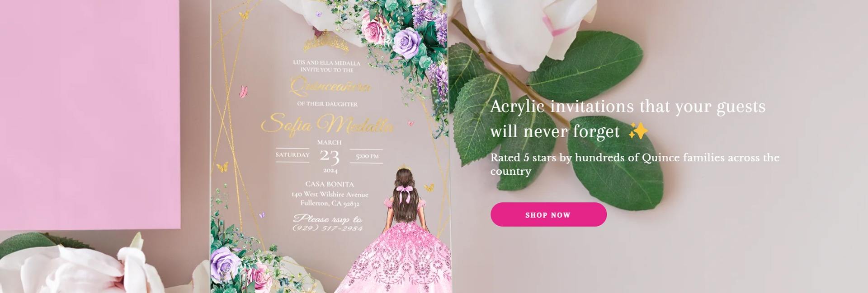
Task: Click the large date number 23
Action: coord(330,156)
